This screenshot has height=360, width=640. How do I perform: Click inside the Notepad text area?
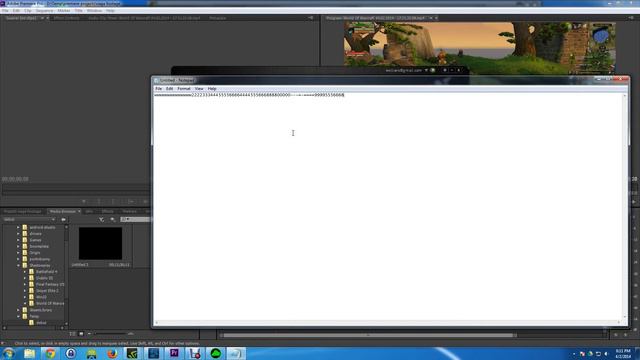(x=388, y=208)
